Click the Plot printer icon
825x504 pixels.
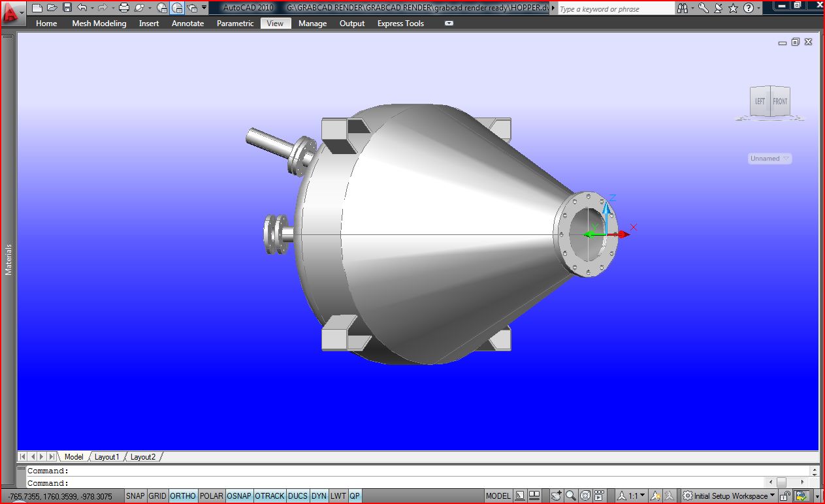123,8
